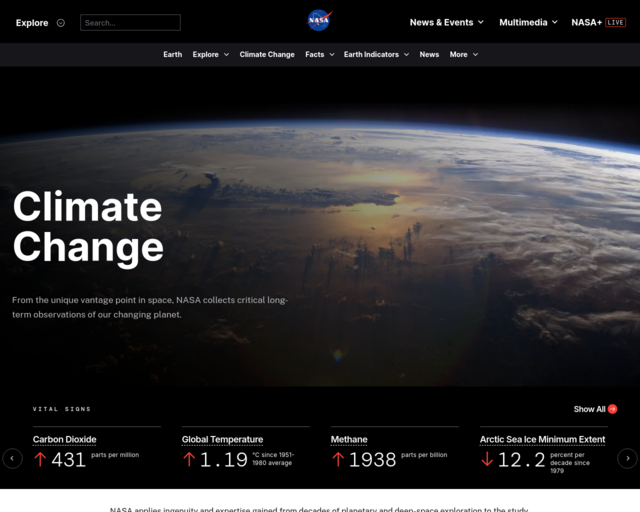
Task: Click the NASA meatball logo
Action: [320, 20]
